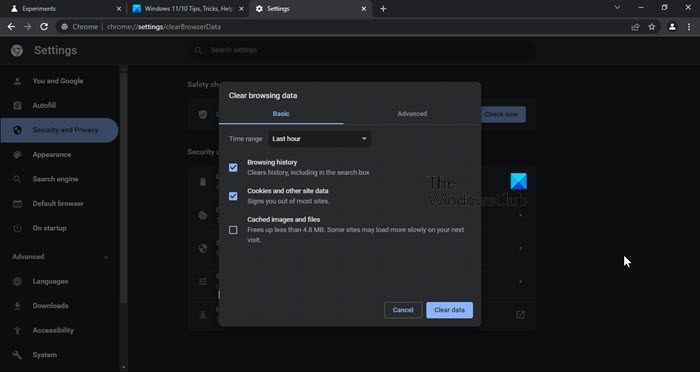Select the Settings browser tab
The image size is (700, 373).
311,8
